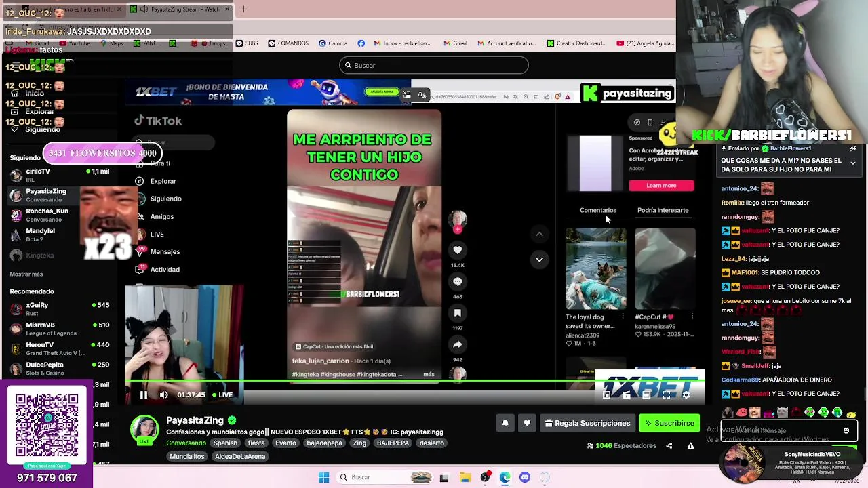This screenshot has width=868, height=488.
Task: Click the Learn more ad button
Action: tap(661, 185)
